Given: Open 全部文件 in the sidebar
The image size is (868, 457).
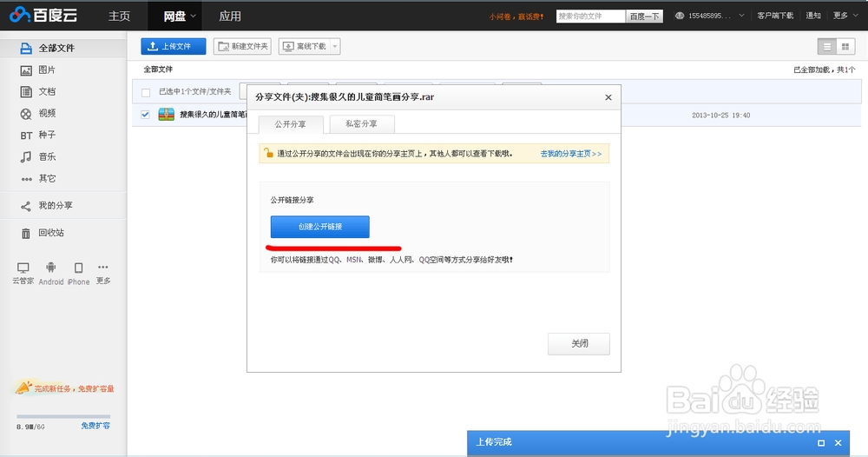Looking at the screenshot, I should [x=63, y=48].
